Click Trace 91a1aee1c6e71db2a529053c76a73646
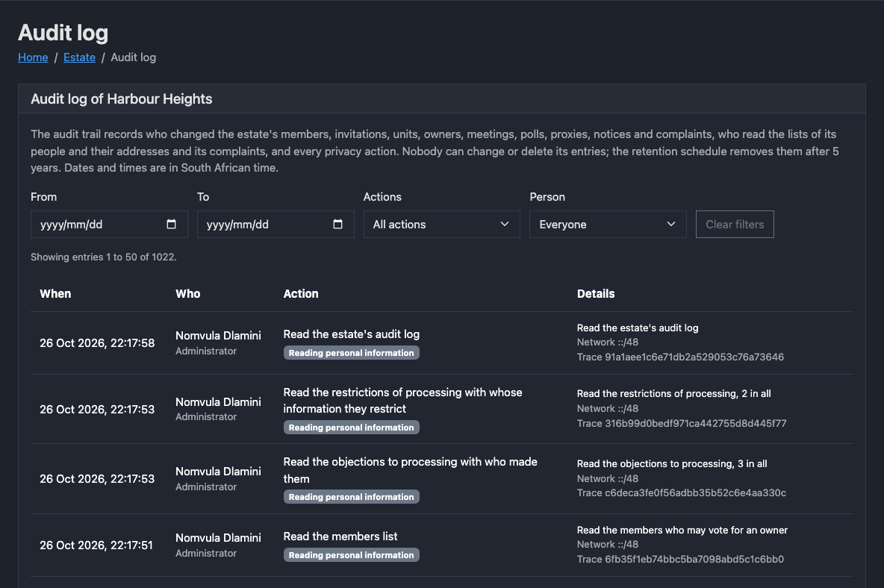Screen dimensions: 884x588 point(680,357)
